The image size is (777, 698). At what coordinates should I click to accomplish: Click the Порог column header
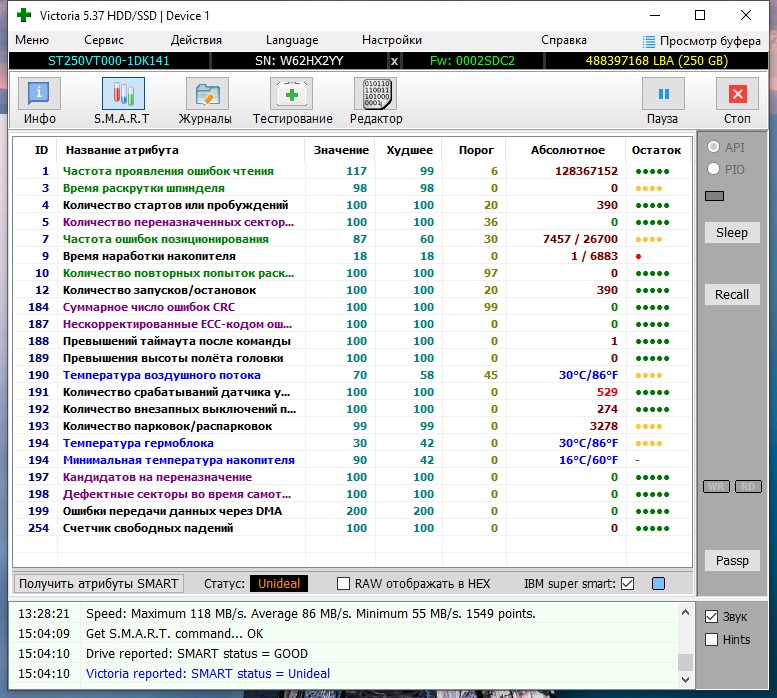pyautogui.click(x=476, y=150)
